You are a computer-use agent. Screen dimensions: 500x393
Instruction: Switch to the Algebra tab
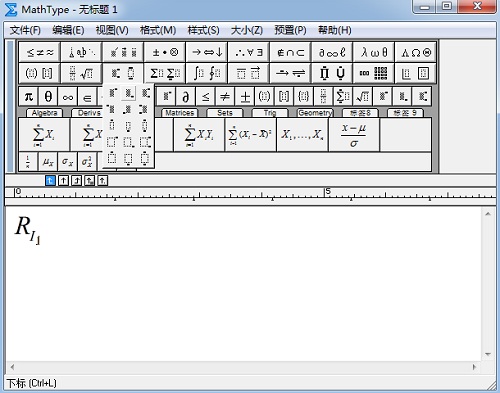[44, 113]
